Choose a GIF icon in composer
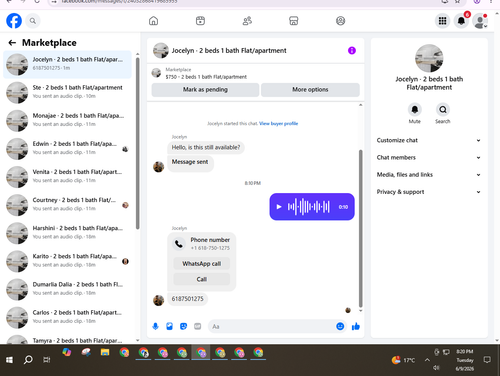This screenshot has height=376, width=500. (198, 326)
